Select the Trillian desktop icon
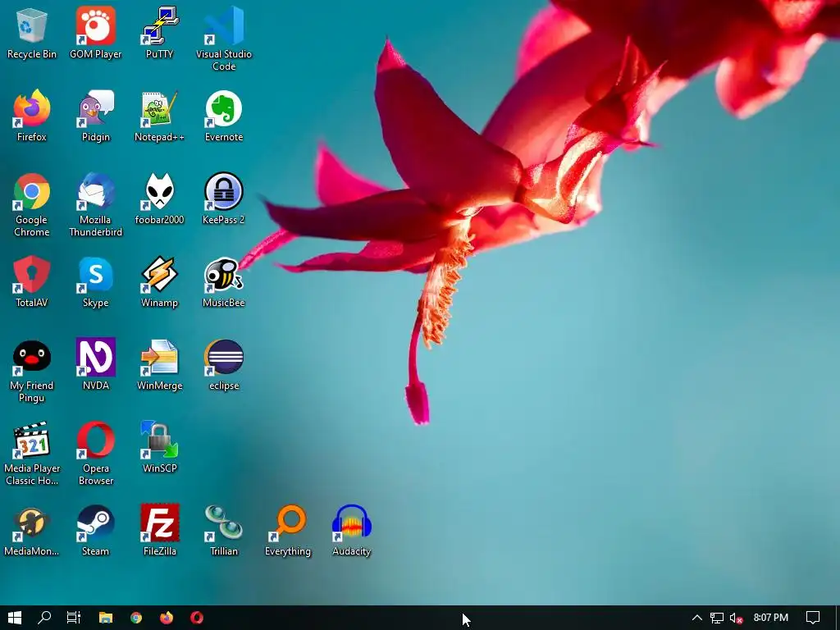 (x=224, y=531)
